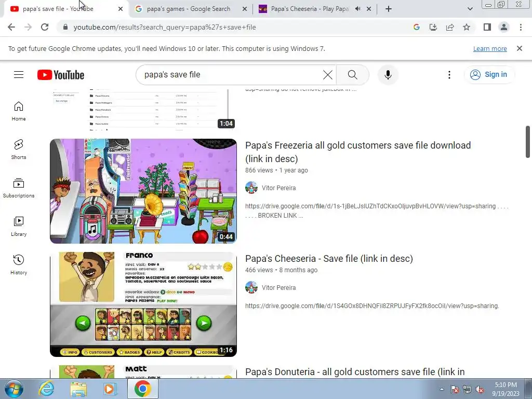The width and height of the screenshot is (532, 399).
Task: Open the Chrome profile avatar
Action: [504, 27]
